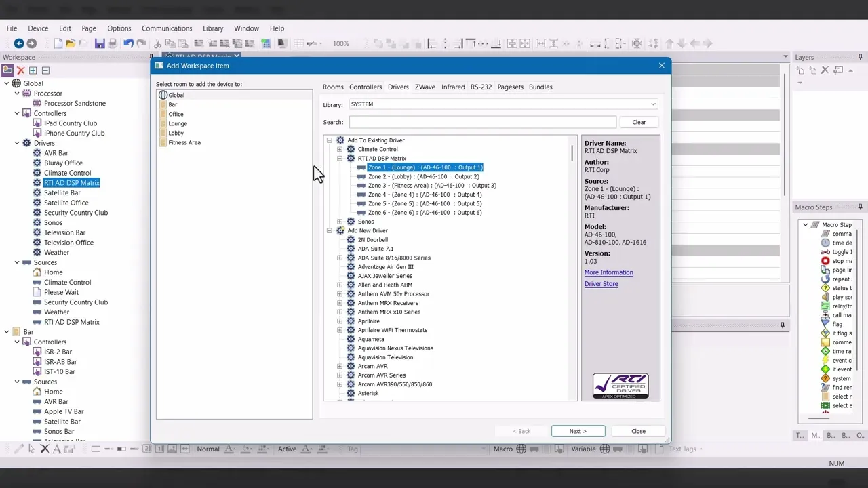Screen dimensions: 868x488
Task: Select Anthem AVM 50v Processor driver
Action: coord(393,294)
